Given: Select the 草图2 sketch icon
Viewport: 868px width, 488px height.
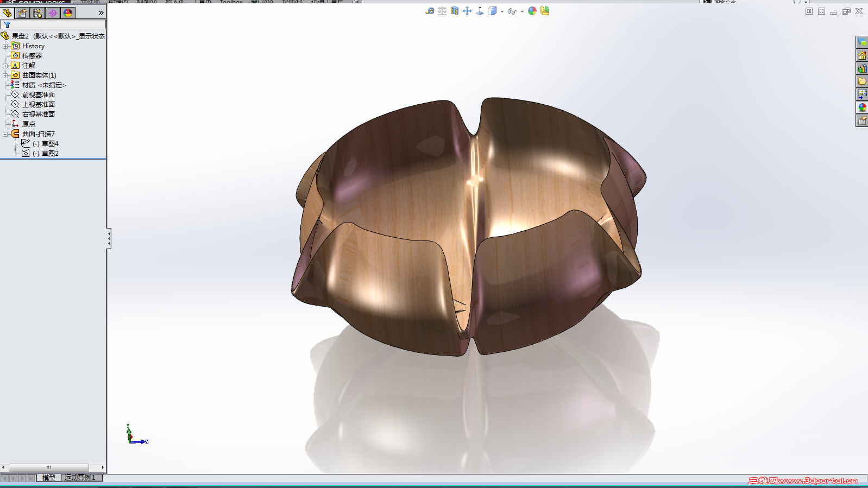Looking at the screenshot, I should [x=25, y=154].
